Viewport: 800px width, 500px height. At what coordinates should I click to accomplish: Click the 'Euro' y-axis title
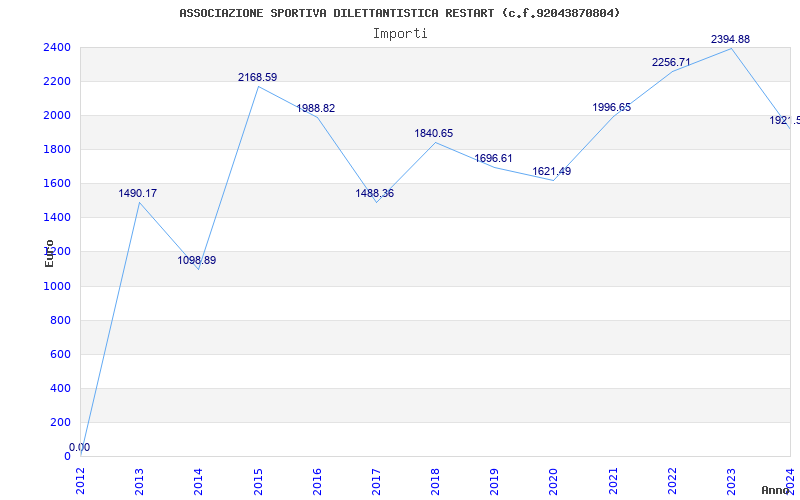point(49,253)
